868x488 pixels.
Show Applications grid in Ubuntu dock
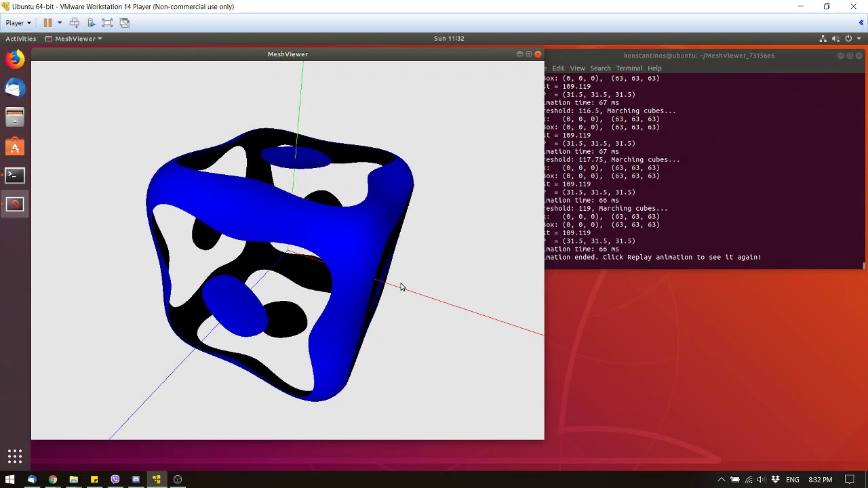15,456
